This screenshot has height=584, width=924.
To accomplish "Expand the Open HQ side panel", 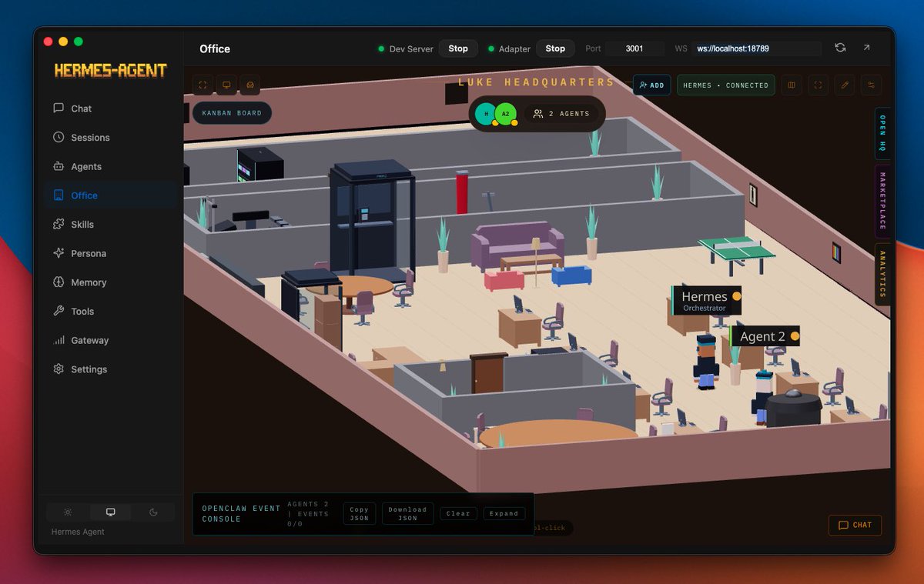I will (882, 135).
